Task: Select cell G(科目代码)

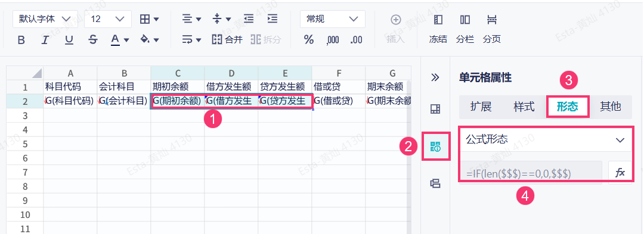Action: (x=70, y=101)
